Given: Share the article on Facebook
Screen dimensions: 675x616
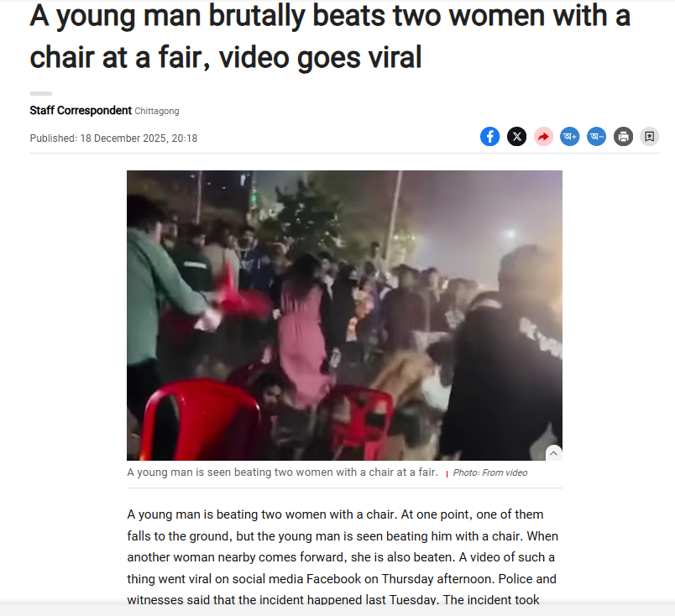Looking at the screenshot, I should pos(490,137).
